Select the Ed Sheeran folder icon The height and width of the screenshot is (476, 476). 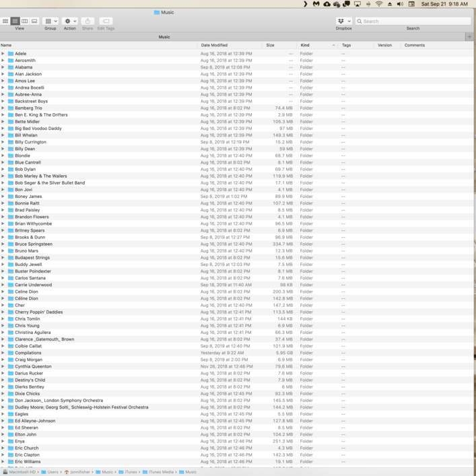[11, 428]
